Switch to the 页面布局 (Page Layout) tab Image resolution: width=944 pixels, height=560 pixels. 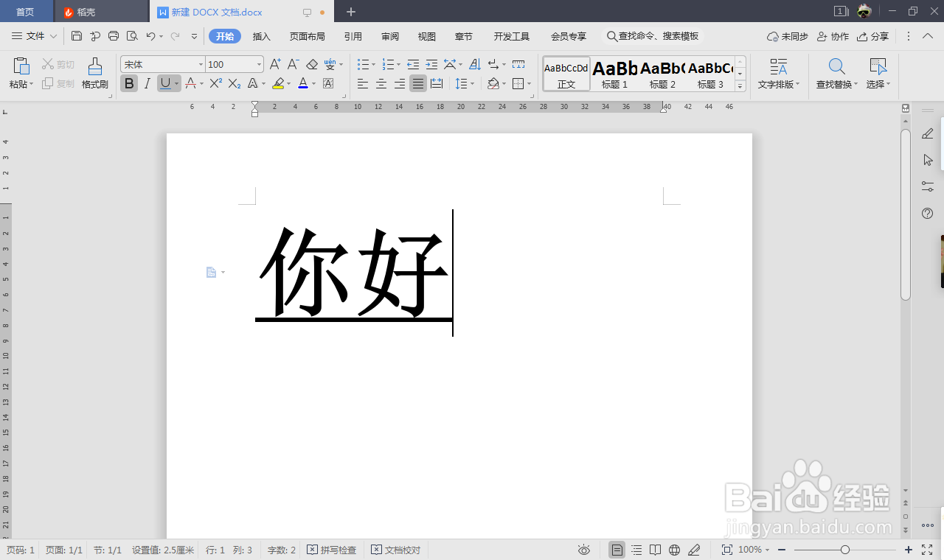[x=307, y=36]
